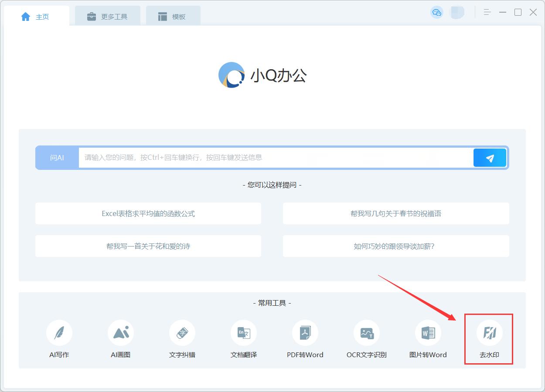Screen dimensions: 545x392
Task: Open the AI写作 writing tool
Action: coord(59,333)
